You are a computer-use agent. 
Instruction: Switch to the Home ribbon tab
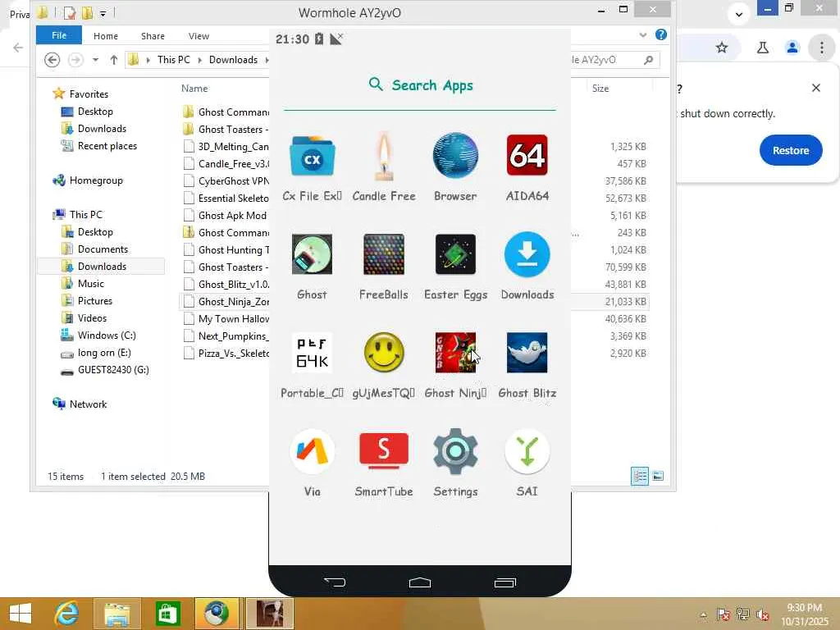point(106,36)
